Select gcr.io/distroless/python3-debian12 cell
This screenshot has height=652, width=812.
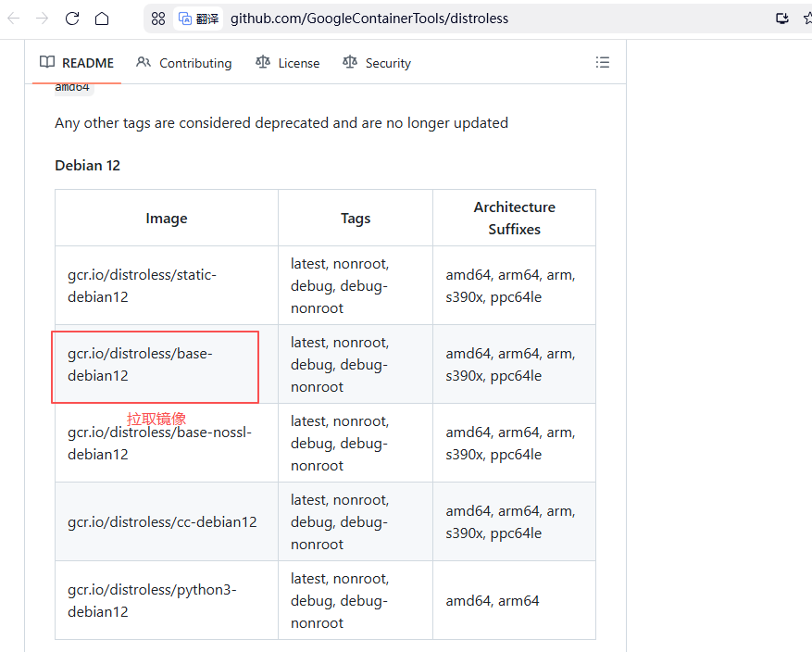[x=167, y=600]
